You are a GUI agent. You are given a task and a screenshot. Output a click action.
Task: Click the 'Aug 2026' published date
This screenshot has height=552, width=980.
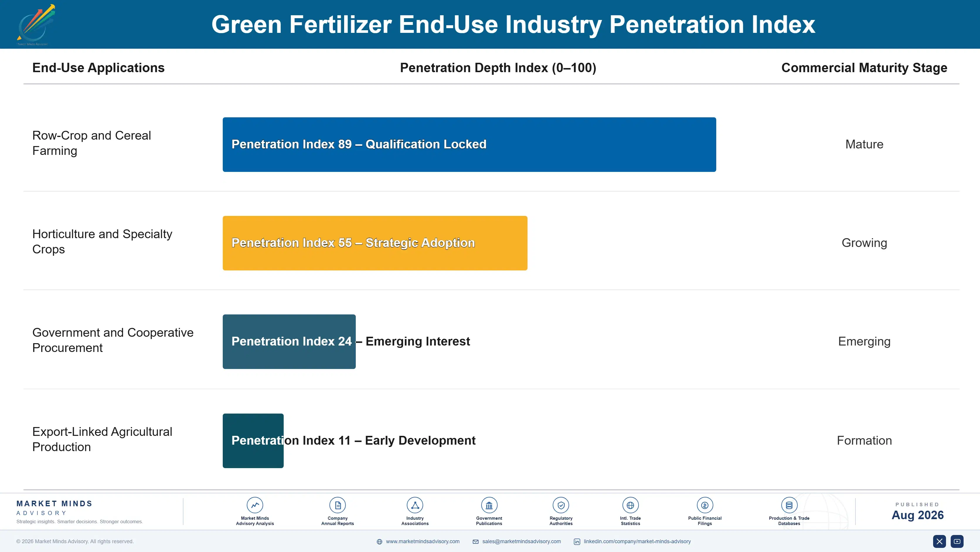click(x=918, y=515)
